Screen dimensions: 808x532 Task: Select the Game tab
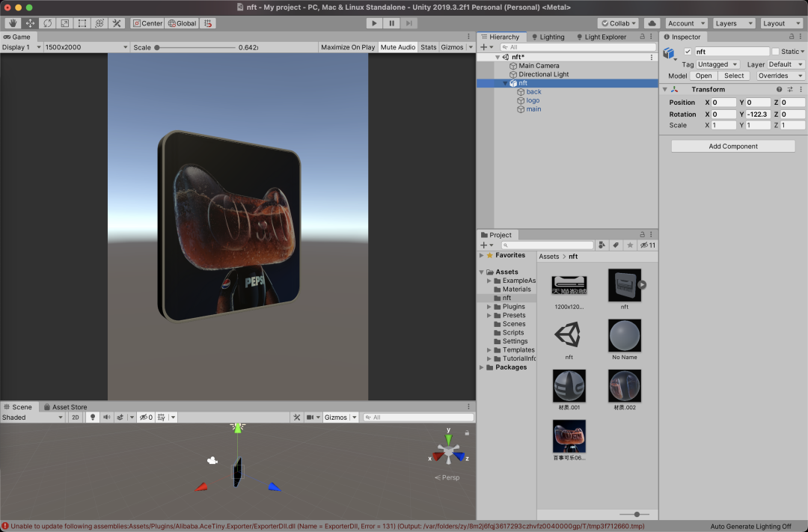17,37
